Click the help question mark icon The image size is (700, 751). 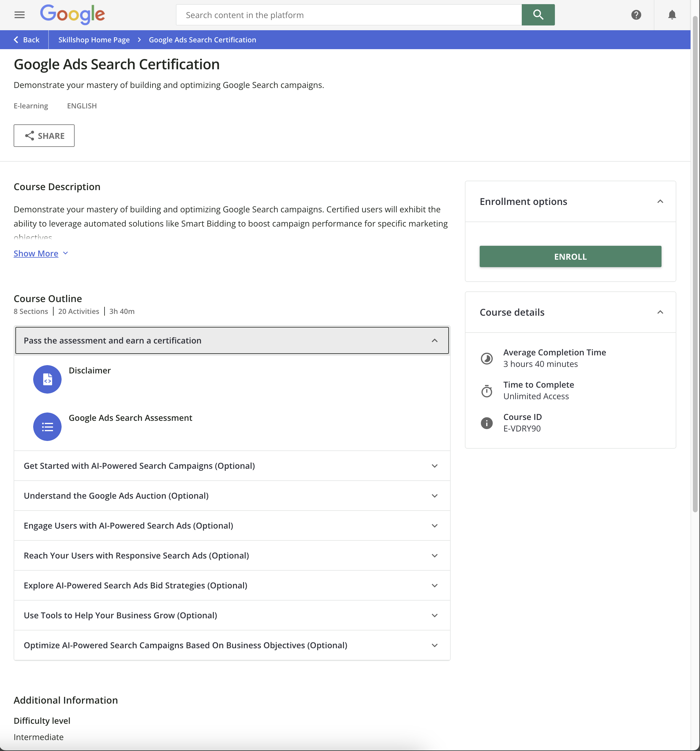(x=636, y=15)
